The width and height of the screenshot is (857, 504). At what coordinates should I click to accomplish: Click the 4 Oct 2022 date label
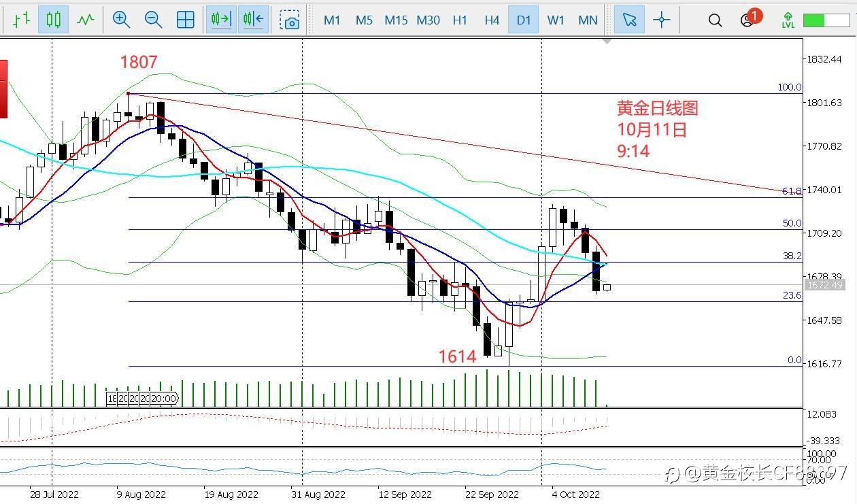(575, 494)
